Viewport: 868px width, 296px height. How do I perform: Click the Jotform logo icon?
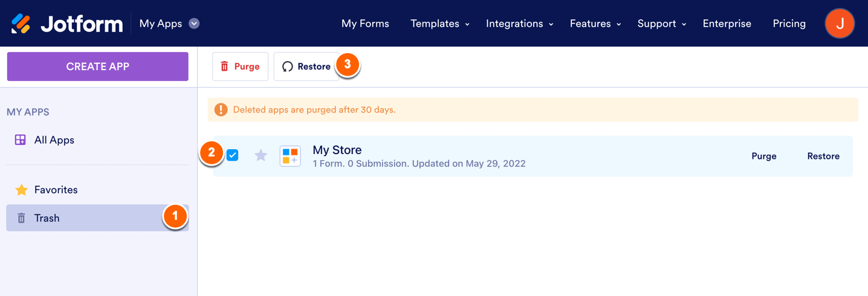pos(21,24)
